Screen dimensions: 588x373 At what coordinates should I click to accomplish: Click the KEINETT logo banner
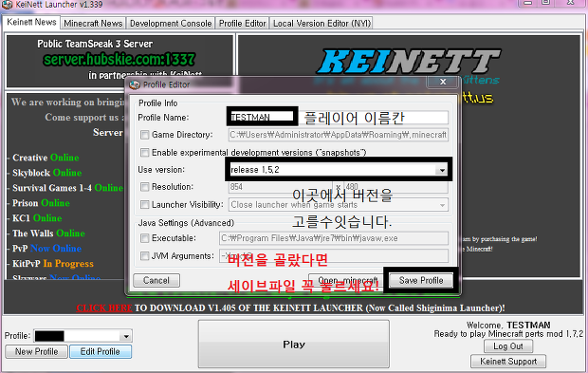(x=409, y=61)
